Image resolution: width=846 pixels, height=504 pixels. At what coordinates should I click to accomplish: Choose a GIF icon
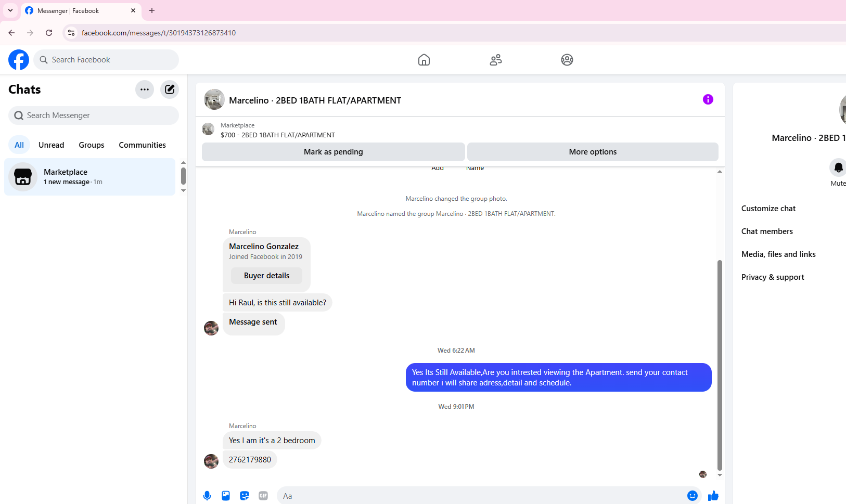click(x=263, y=496)
